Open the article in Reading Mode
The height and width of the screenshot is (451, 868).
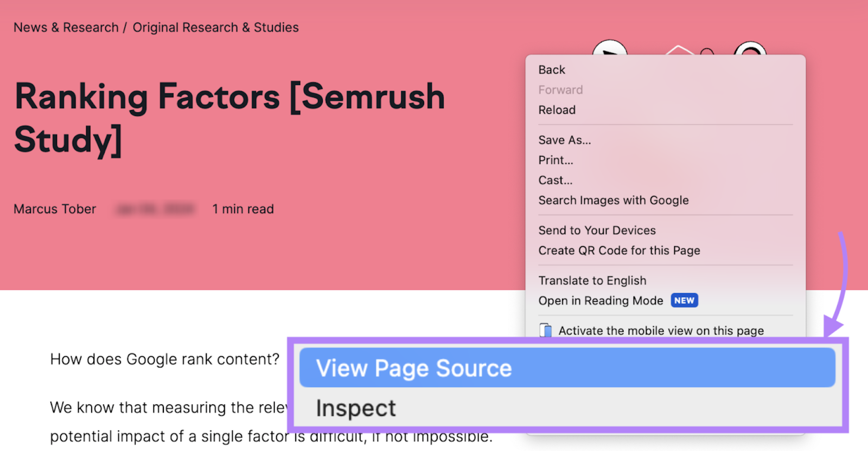[601, 300]
